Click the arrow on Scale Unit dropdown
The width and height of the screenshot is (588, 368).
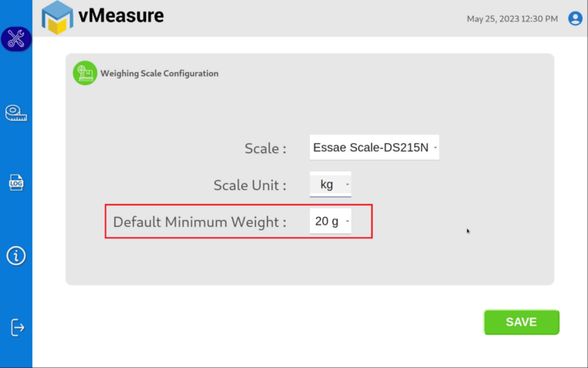coord(348,185)
